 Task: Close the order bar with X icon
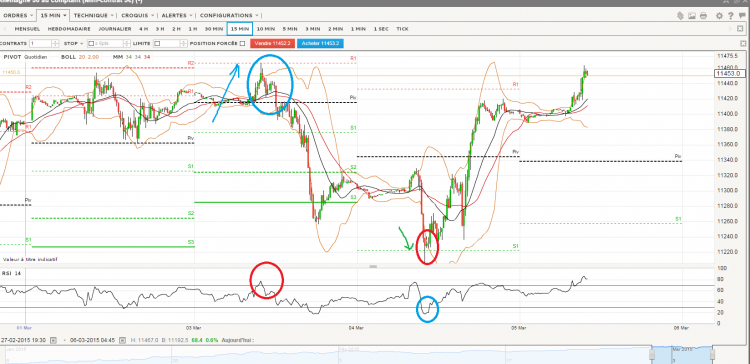pyautogui.click(x=743, y=43)
